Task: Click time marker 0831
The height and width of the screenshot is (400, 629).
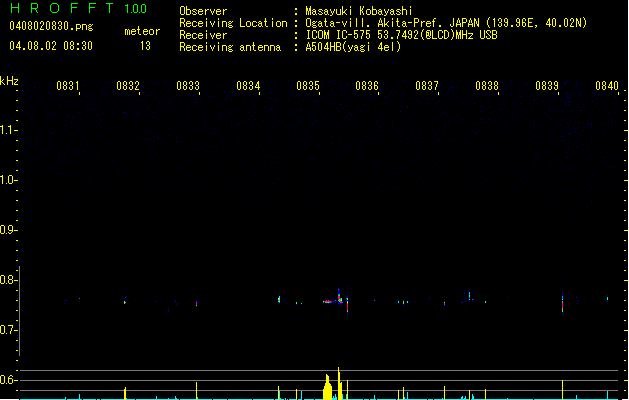Action: tap(68, 86)
